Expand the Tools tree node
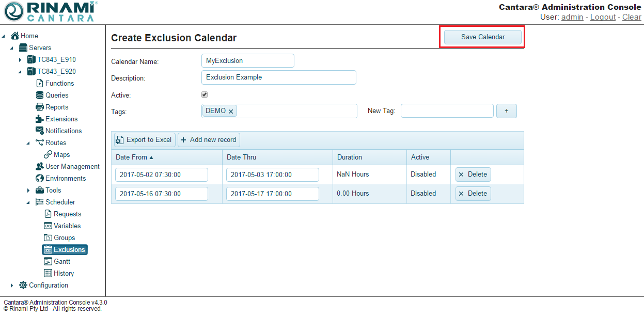Screen dimensions: 644x317 [x=28, y=191]
